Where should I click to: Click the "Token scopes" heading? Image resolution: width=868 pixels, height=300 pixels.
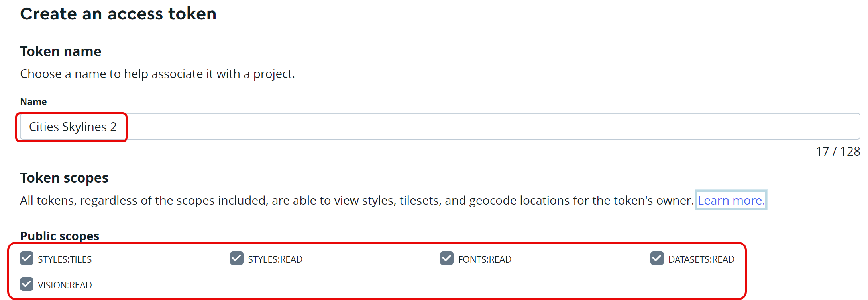coord(64,178)
